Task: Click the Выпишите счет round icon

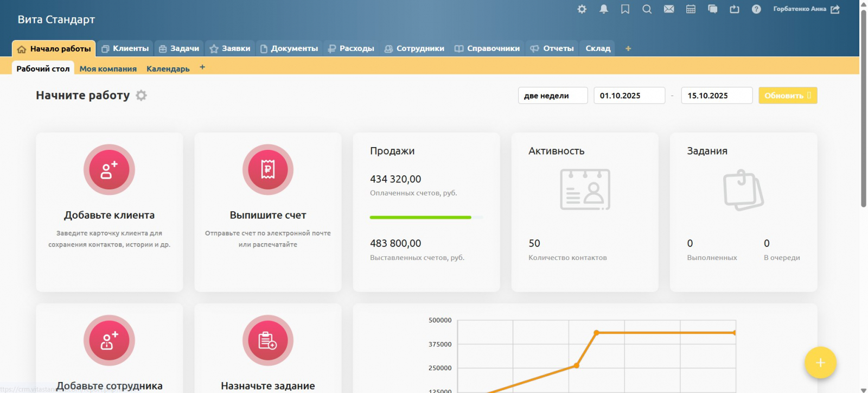Action: click(267, 170)
